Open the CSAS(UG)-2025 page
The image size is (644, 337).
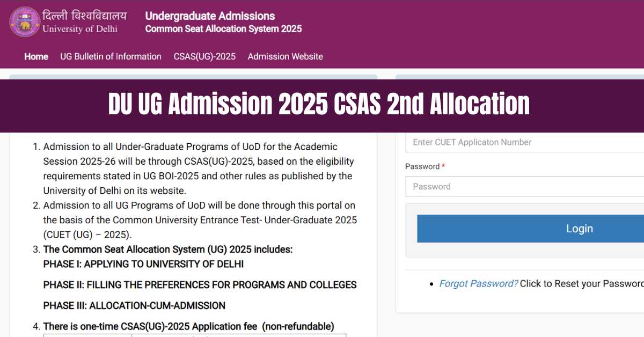tap(203, 56)
